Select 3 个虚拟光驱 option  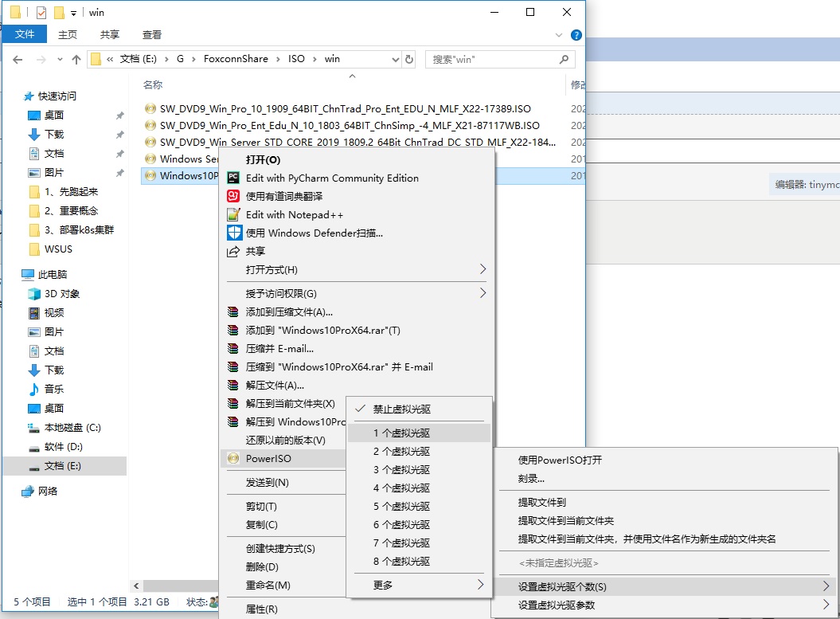(418, 469)
